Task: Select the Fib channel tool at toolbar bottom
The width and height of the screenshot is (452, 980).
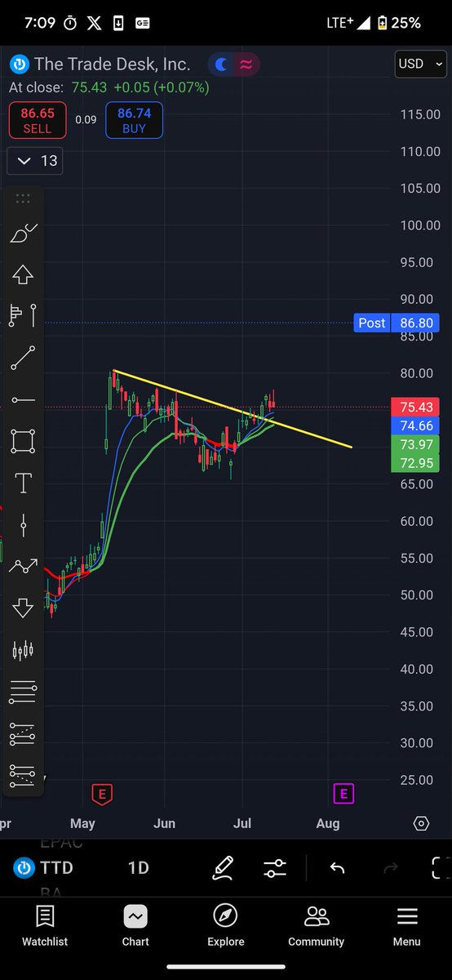Action: tap(23, 774)
